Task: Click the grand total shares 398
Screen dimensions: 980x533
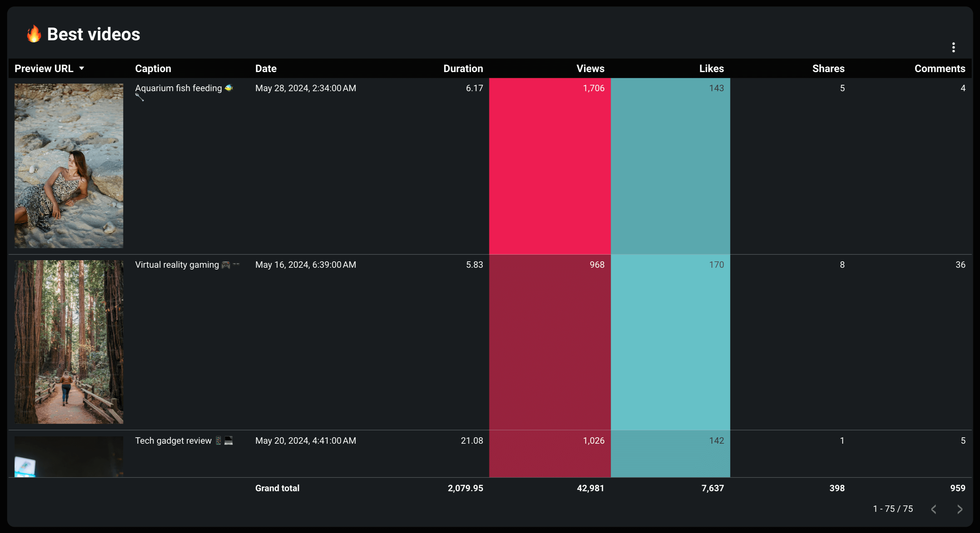Action: tap(837, 488)
